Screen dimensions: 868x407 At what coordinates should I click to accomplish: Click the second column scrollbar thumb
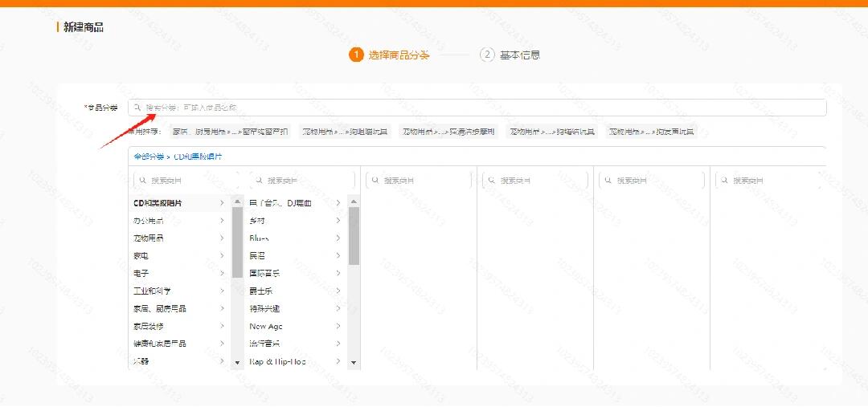click(354, 236)
